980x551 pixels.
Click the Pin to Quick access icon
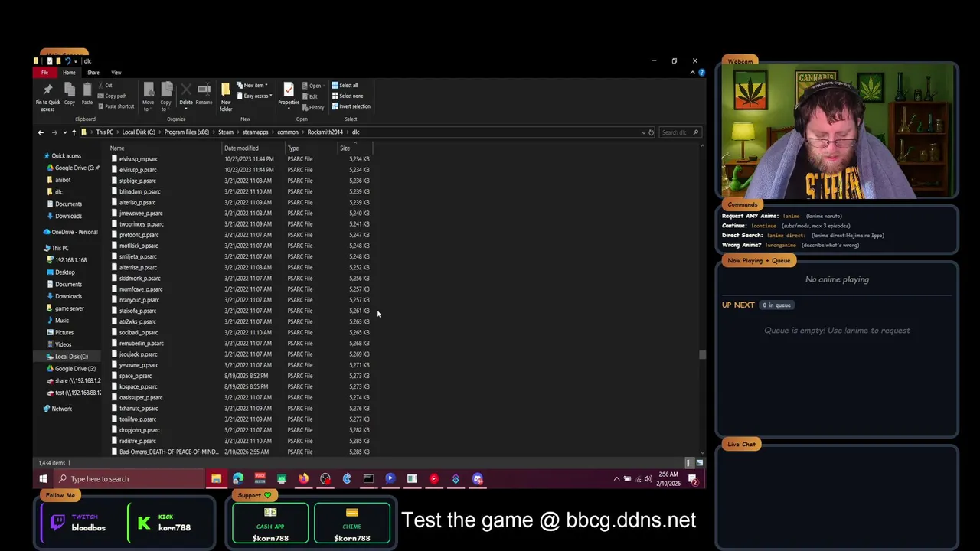[47, 90]
